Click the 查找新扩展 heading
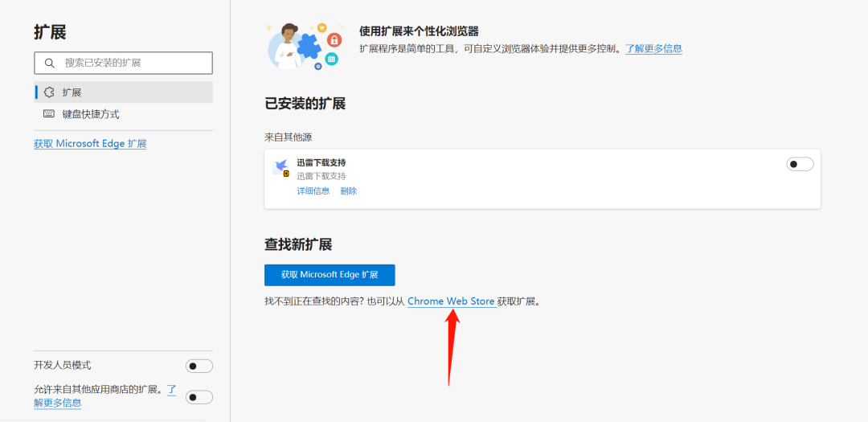The image size is (868, 422). click(x=298, y=244)
